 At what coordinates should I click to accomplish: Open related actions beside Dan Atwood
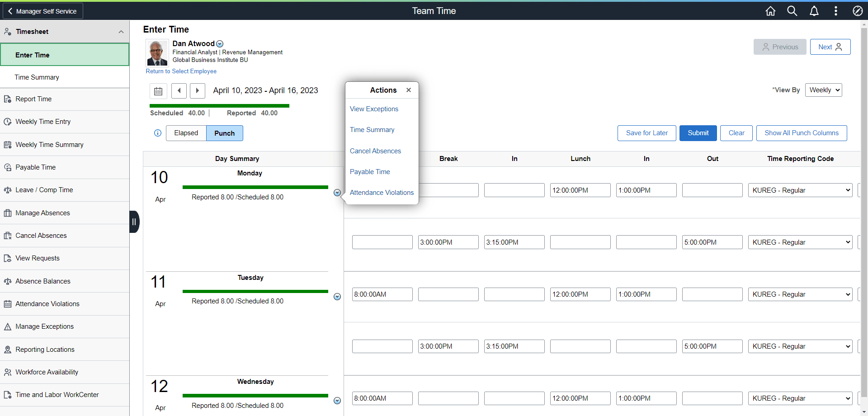click(220, 44)
